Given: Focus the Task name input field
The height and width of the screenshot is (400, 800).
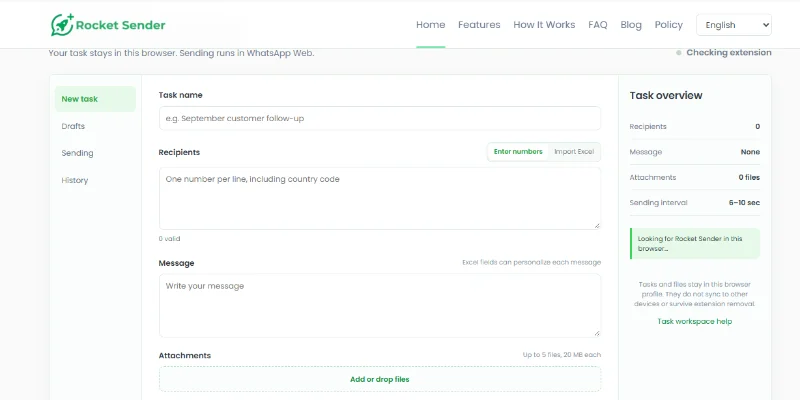Looking at the screenshot, I should tap(380, 118).
